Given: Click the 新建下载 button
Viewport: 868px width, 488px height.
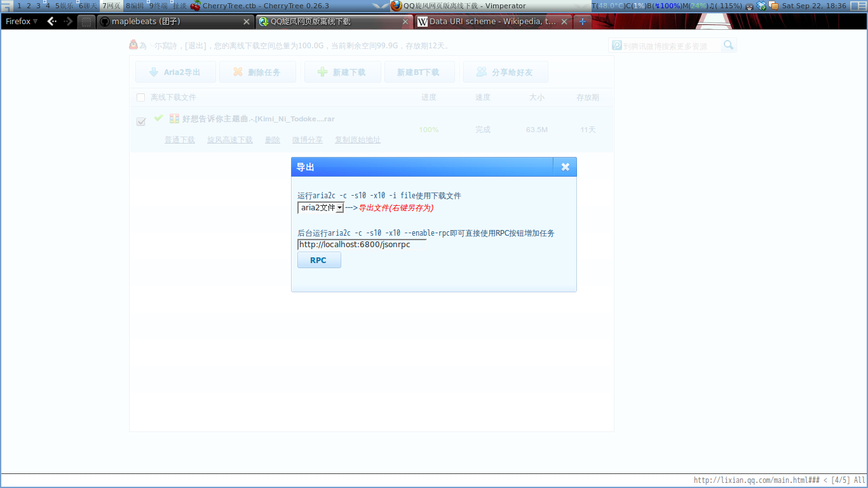Looking at the screenshot, I should point(342,72).
